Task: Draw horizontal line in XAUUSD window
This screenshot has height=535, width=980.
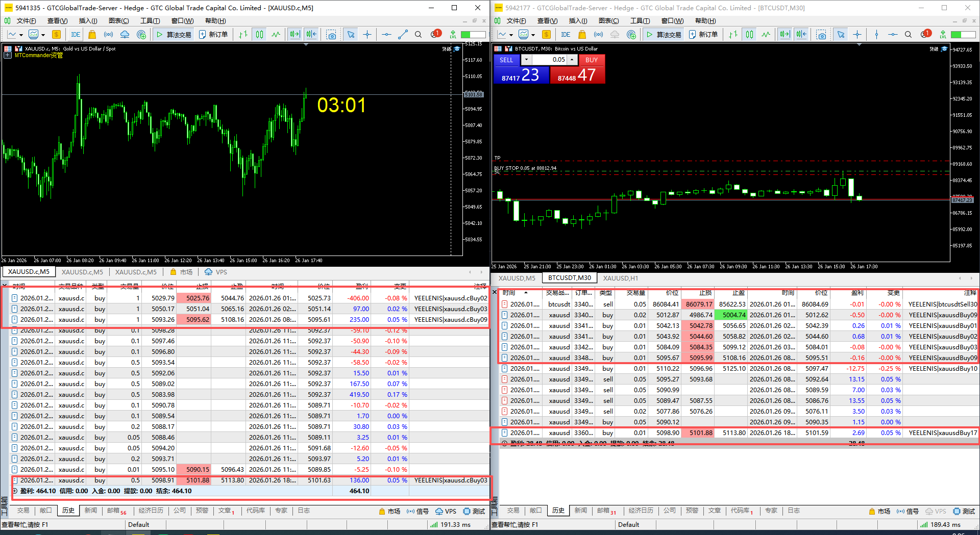Action: point(386,35)
